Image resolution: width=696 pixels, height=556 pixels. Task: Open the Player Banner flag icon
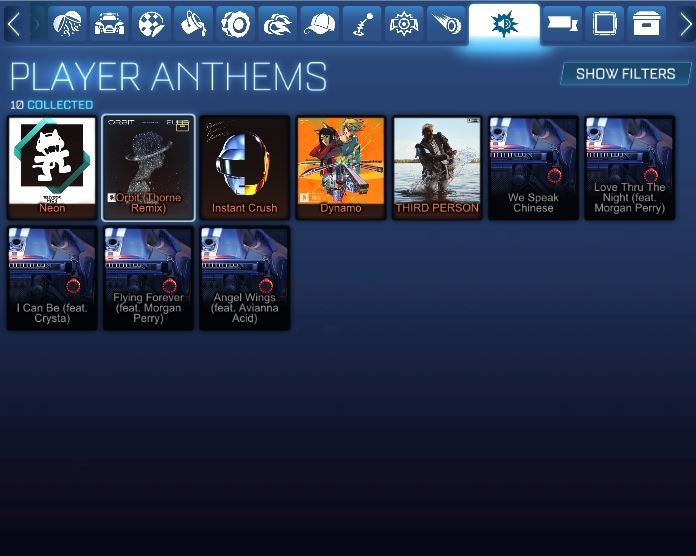562,24
